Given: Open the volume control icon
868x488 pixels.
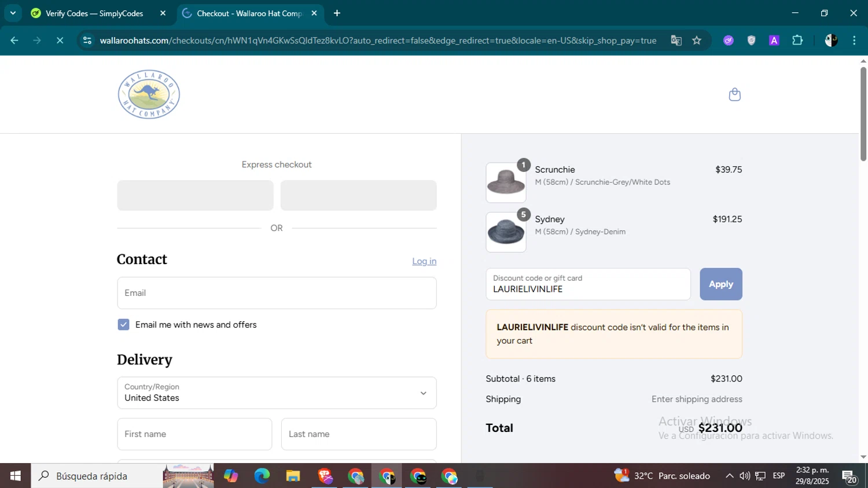Looking at the screenshot, I should point(745,476).
